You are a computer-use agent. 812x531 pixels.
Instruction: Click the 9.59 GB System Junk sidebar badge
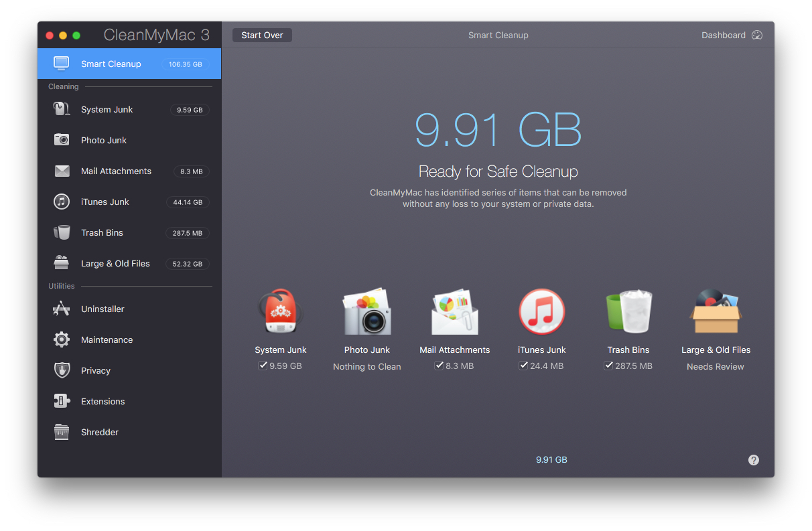click(x=190, y=110)
